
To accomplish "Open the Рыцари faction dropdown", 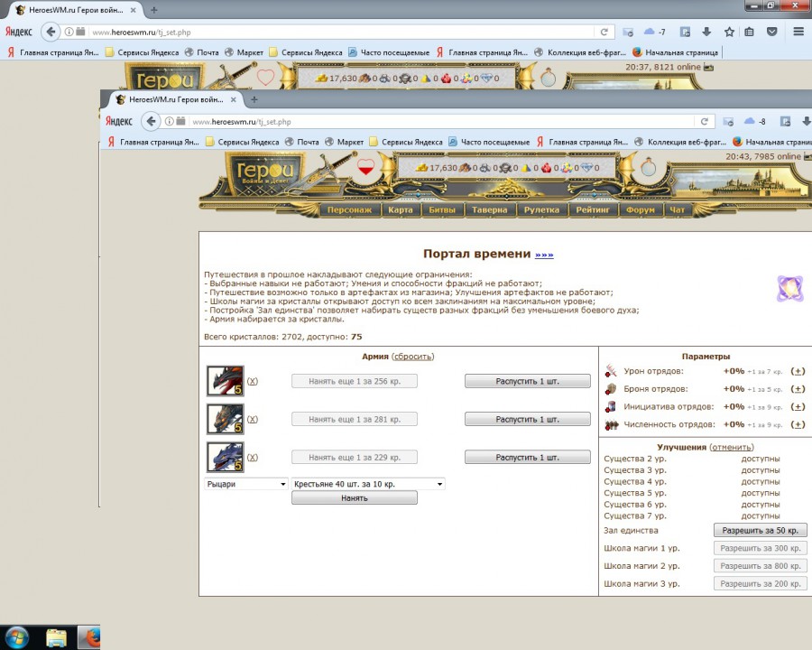I will pos(246,484).
